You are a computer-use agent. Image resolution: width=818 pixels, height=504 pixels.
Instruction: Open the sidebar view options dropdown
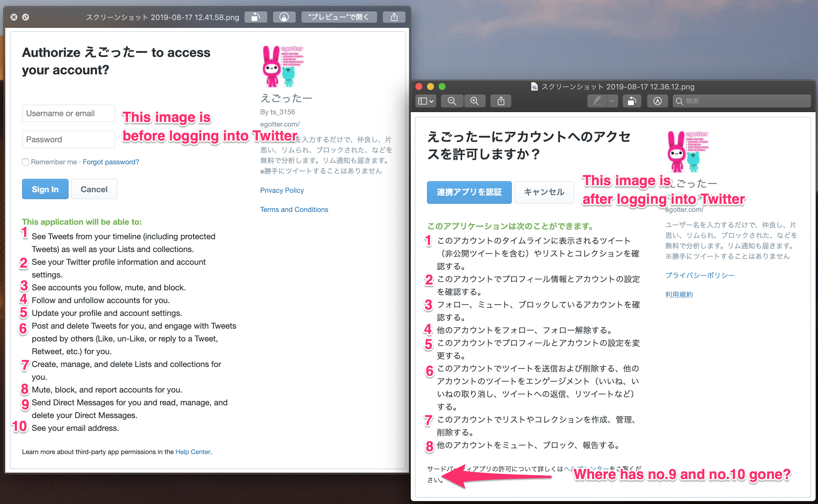coord(426,101)
